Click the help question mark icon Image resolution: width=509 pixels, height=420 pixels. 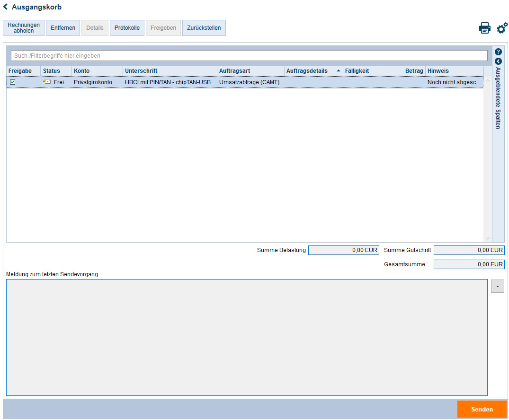tap(498, 52)
